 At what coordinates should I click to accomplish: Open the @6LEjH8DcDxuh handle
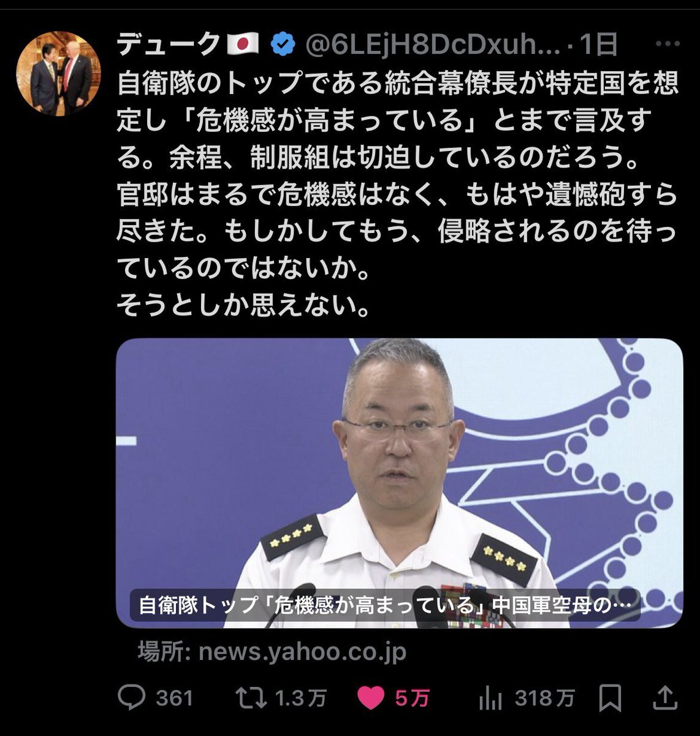point(433,45)
